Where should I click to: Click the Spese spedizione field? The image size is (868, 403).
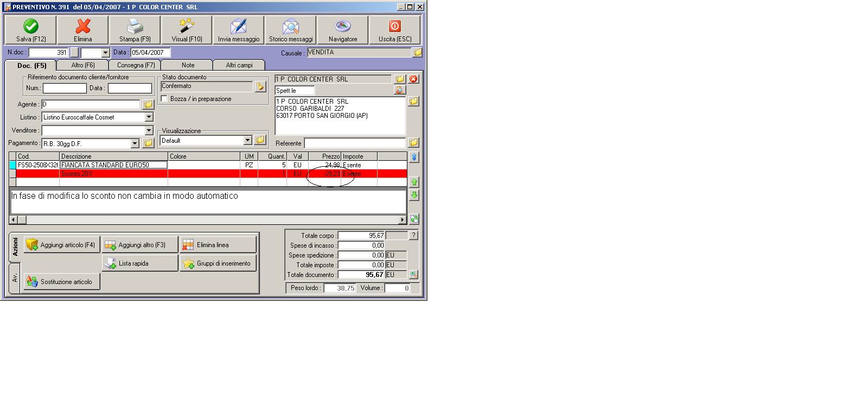tap(361, 255)
